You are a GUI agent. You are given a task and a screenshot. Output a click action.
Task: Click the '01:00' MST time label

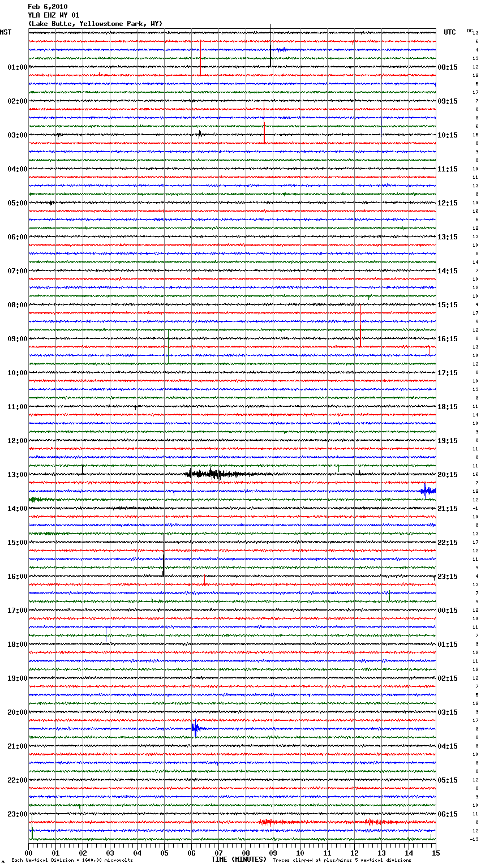point(18,67)
